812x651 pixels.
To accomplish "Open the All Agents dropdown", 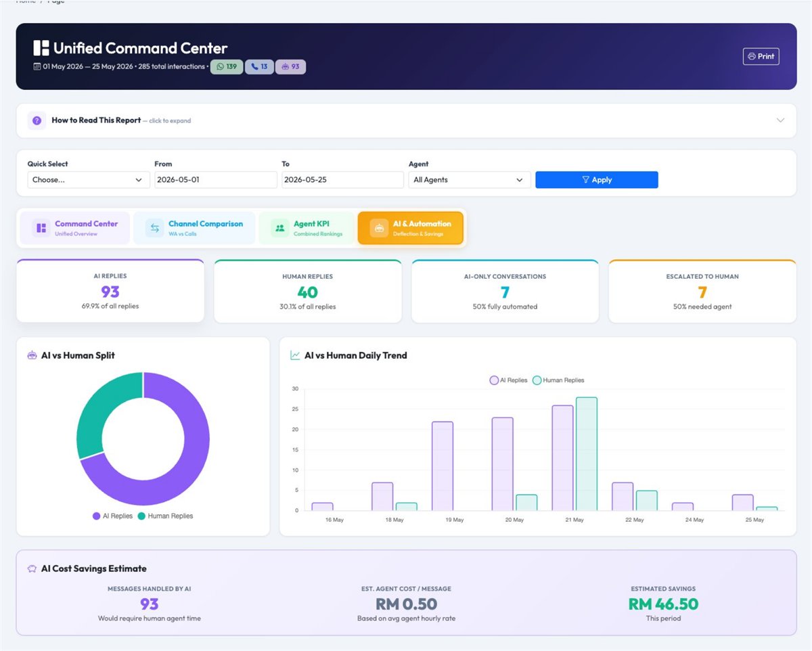I will tap(470, 180).
